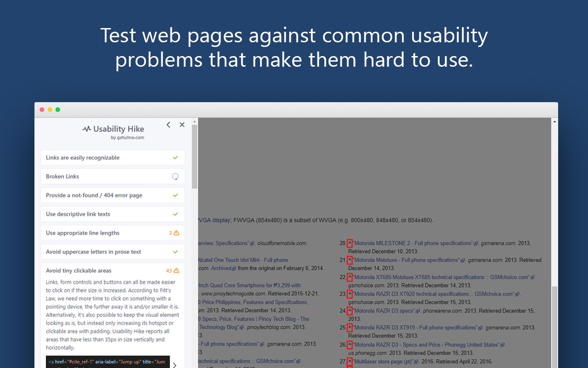Image resolution: width=588 pixels, height=368 pixels.
Task: Click the checkmark on the uppercase letters row
Action: pyautogui.click(x=175, y=252)
